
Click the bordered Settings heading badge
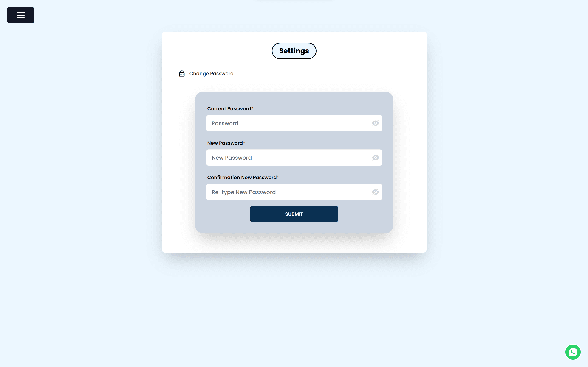(294, 51)
